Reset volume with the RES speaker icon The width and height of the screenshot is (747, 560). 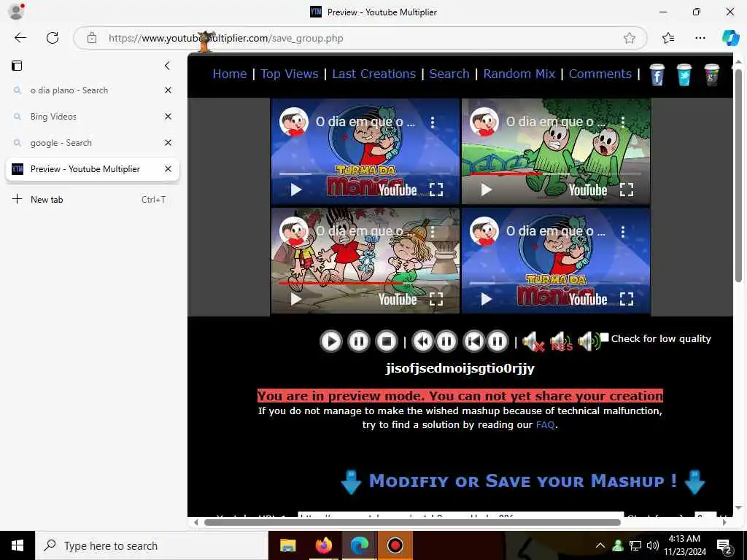pyautogui.click(x=561, y=341)
